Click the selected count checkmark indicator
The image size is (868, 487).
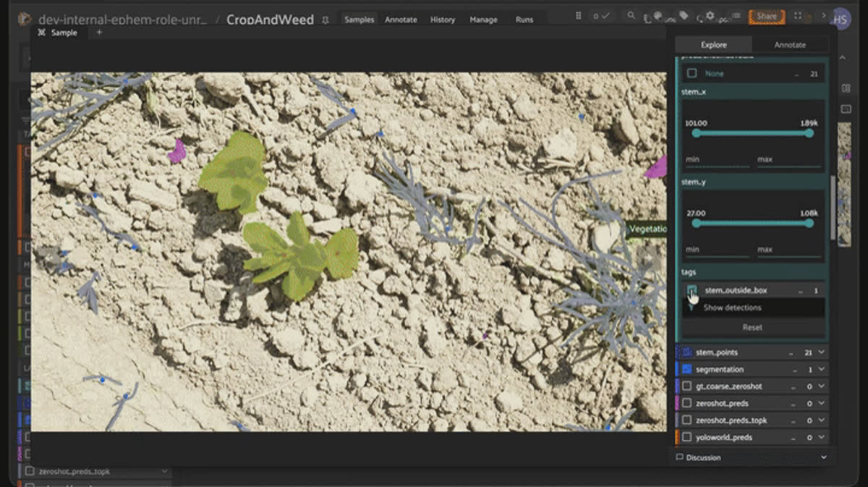pyautogui.click(x=601, y=16)
